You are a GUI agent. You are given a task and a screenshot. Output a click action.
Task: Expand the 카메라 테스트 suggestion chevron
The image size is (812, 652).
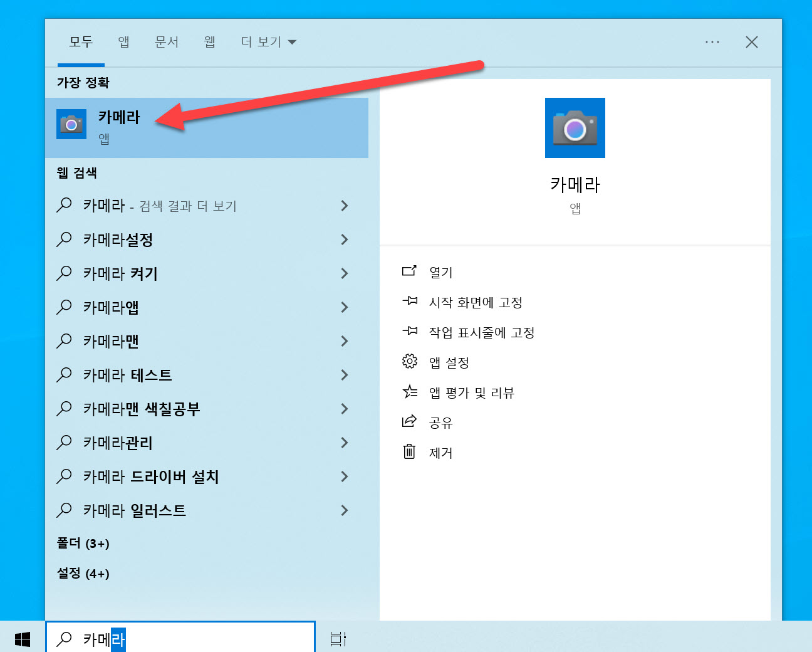click(344, 375)
